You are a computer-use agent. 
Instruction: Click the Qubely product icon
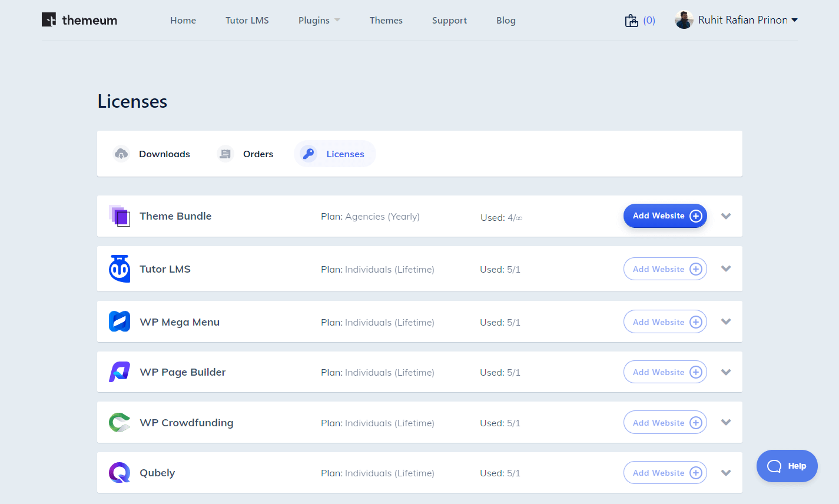point(120,472)
